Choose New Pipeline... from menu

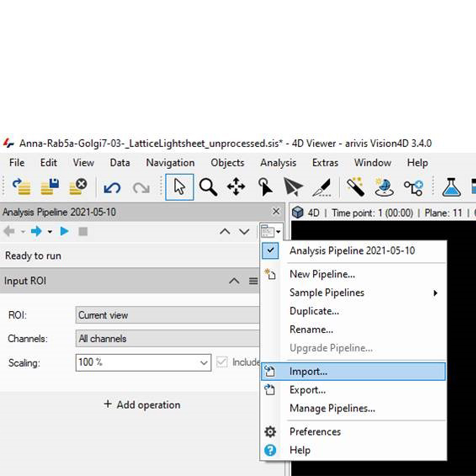tap(354, 274)
